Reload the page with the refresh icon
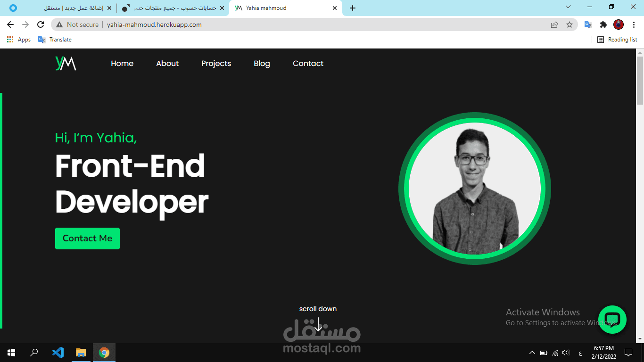 (x=41, y=25)
